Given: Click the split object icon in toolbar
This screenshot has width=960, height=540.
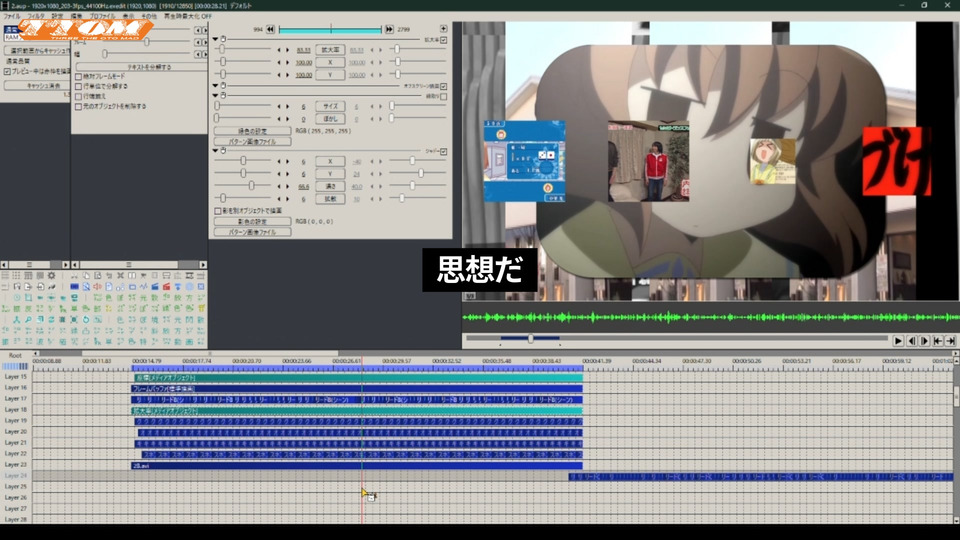Looking at the screenshot, I should (132, 276).
